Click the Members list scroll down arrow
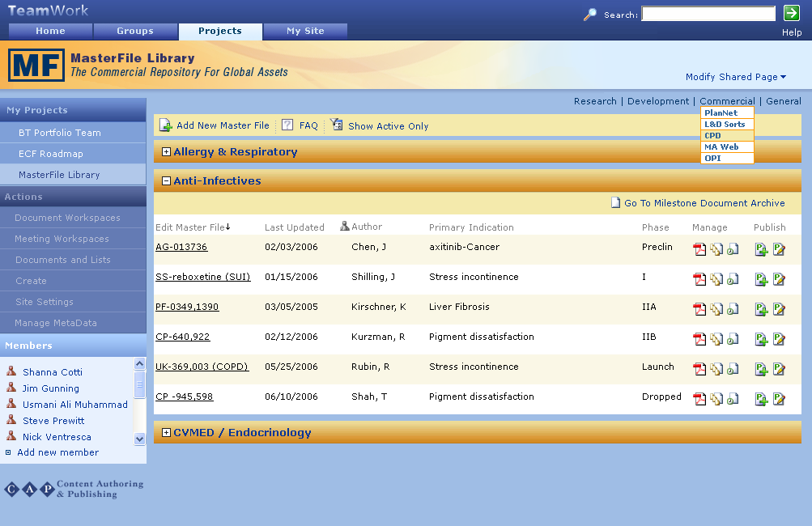This screenshot has height=526, width=812. (139, 439)
